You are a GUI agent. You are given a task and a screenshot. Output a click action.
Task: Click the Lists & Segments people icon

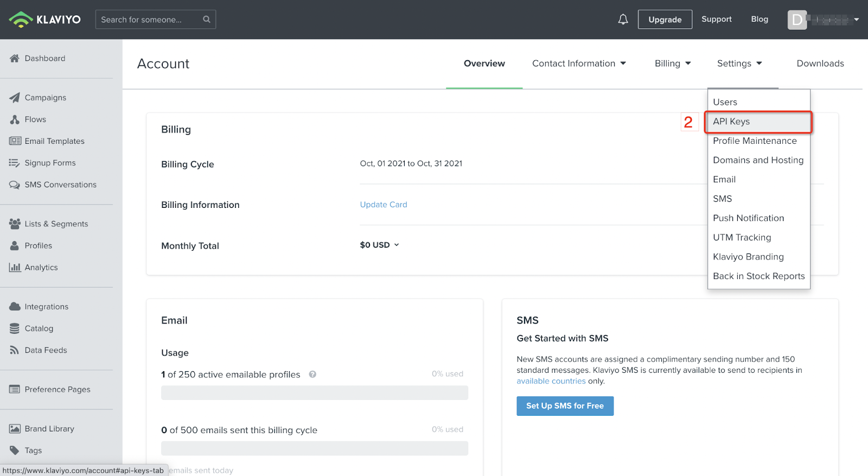[15, 224]
